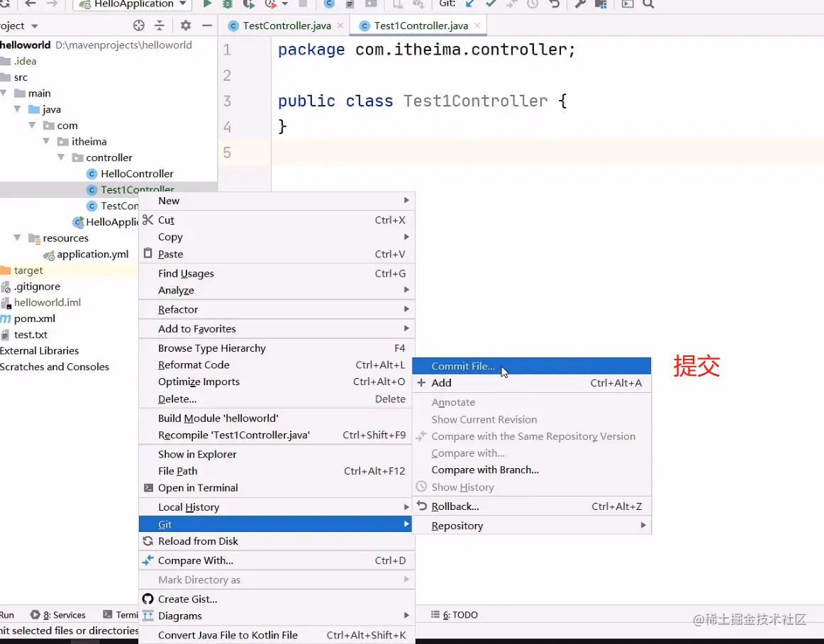Collapse the java folder arrow
Image resolution: width=824 pixels, height=644 pixels.
(18, 109)
